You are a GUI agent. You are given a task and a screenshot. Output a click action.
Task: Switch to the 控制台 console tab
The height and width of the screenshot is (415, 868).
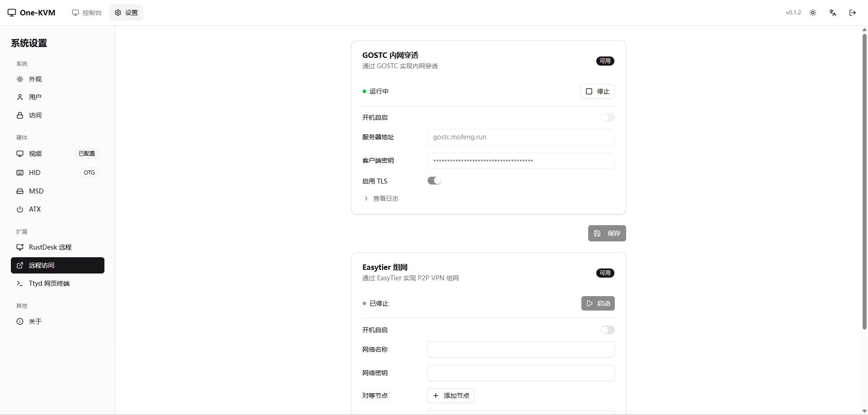pyautogui.click(x=87, y=13)
